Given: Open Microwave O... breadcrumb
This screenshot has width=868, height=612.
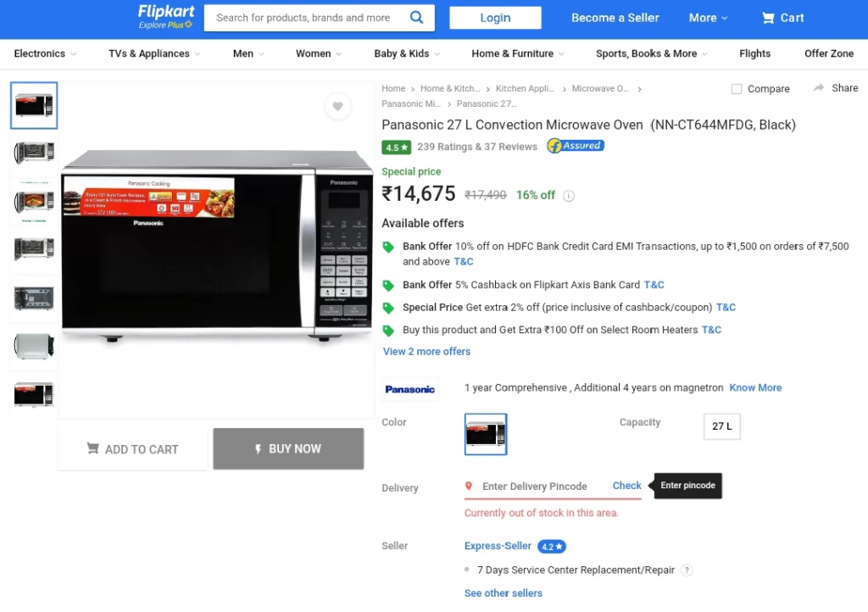Looking at the screenshot, I should coord(600,88).
